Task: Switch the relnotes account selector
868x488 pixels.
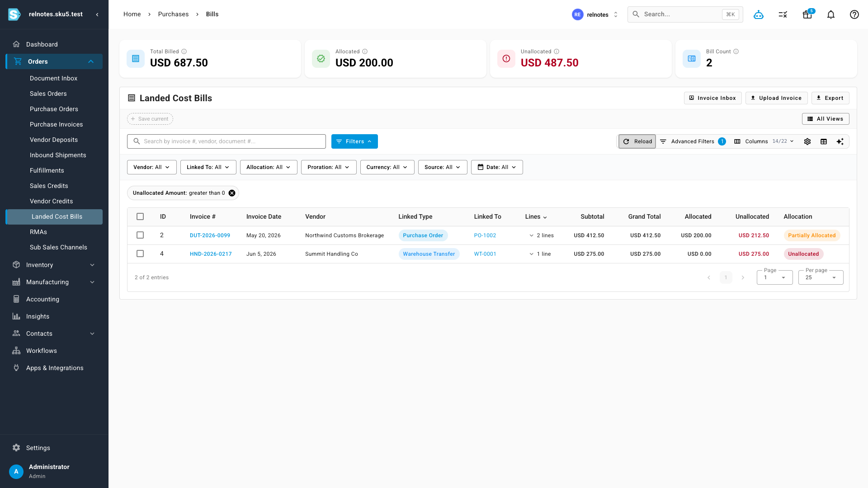Action: tap(595, 14)
